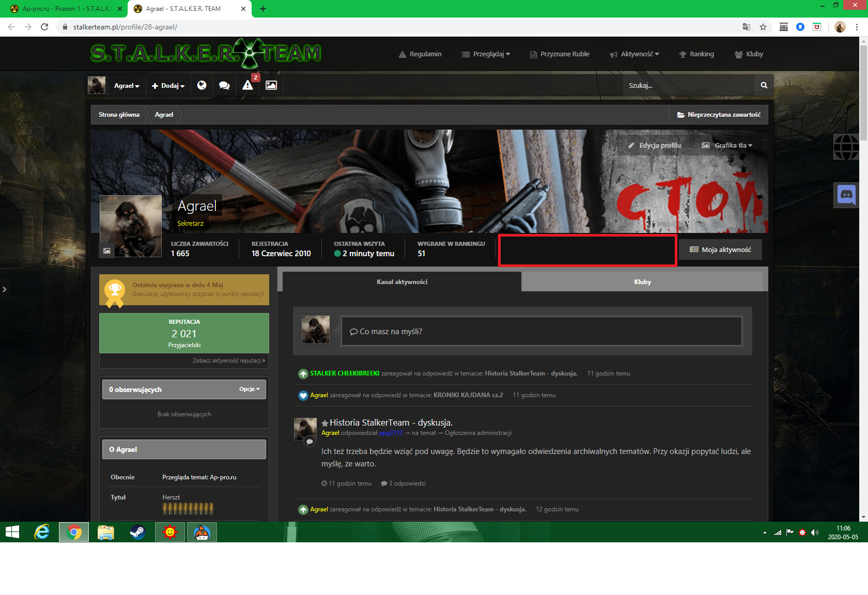Click Ap-pro.ru currently viewed topic link
The image size is (868, 595).
click(x=223, y=477)
